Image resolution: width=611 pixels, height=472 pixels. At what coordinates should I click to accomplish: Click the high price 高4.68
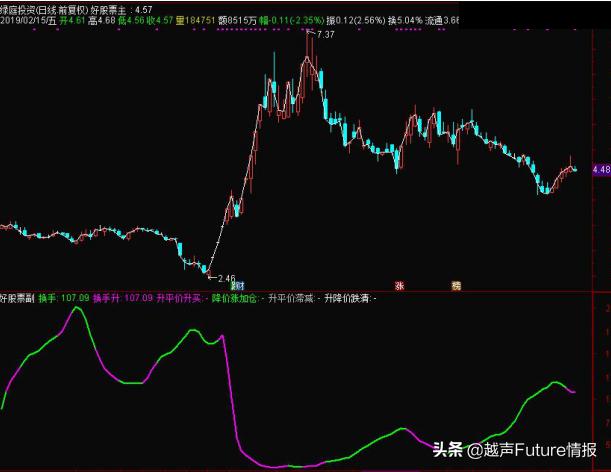(102, 21)
